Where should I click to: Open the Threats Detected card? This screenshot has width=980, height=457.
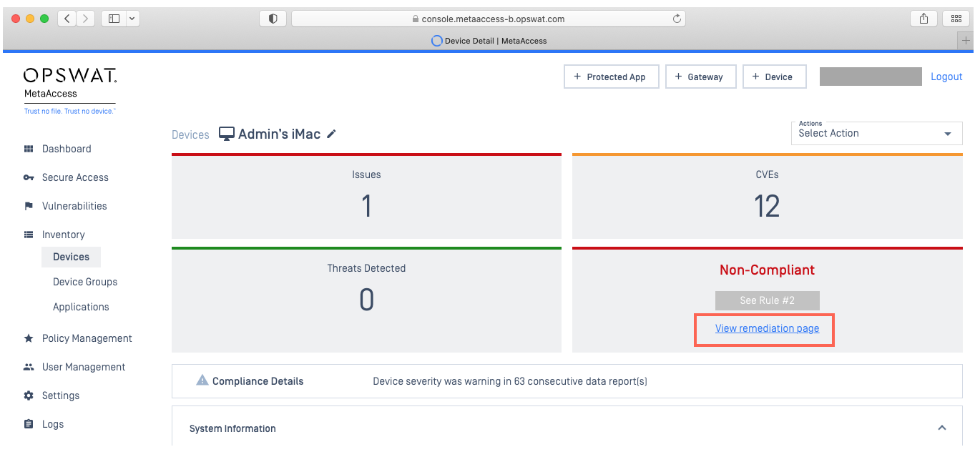click(x=366, y=300)
